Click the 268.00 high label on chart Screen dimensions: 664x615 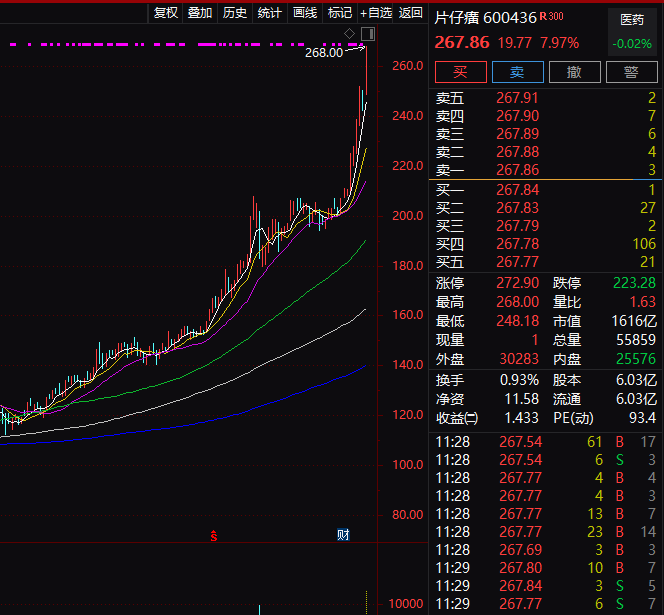(x=324, y=53)
